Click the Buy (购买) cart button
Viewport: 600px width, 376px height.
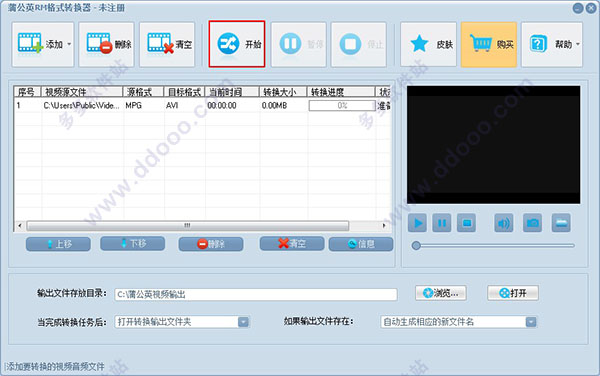489,44
